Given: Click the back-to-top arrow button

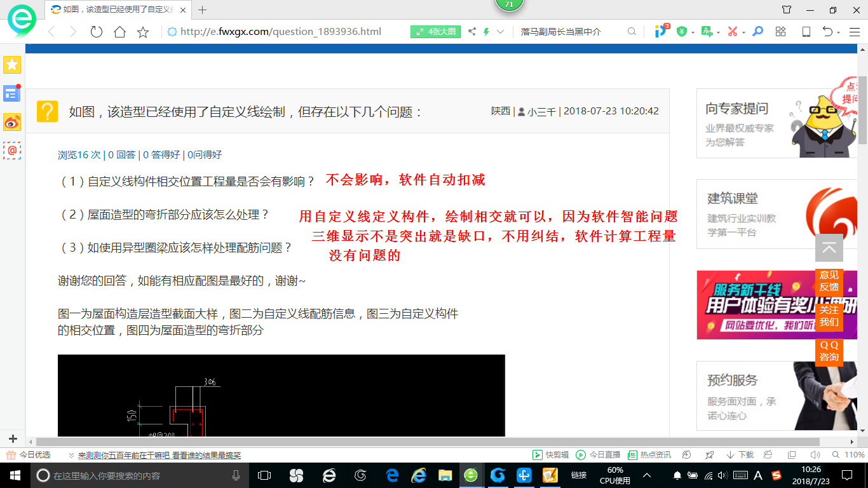Looking at the screenshot, I should point(829,248).
